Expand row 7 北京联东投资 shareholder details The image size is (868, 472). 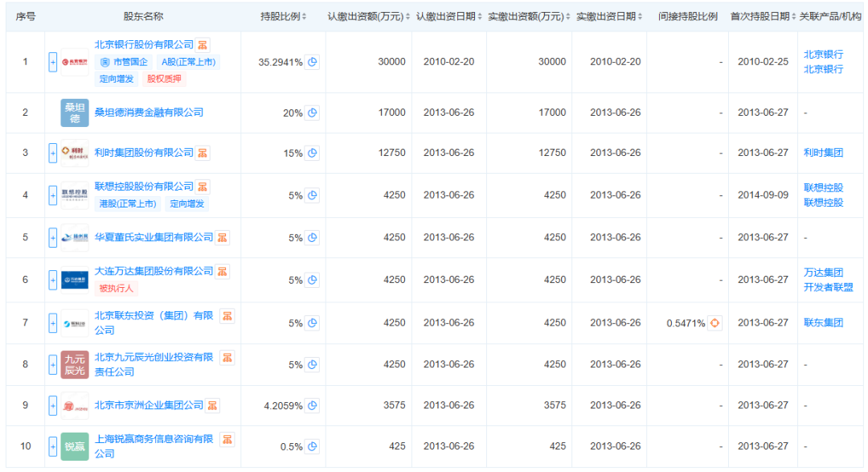click(x=52, y=323)
